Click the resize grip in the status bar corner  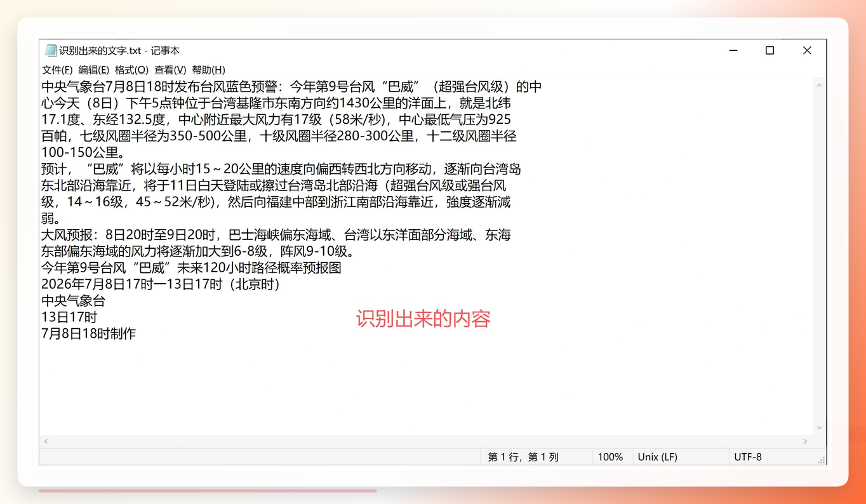click(x=821, y=460)
